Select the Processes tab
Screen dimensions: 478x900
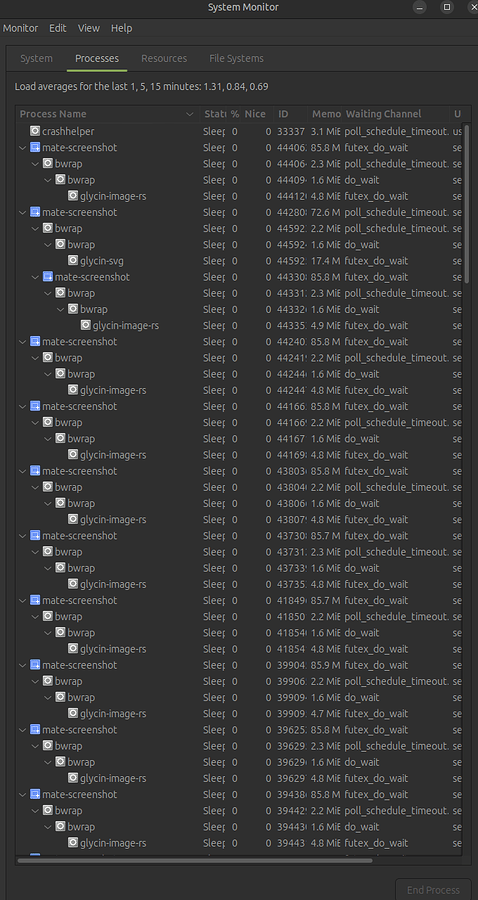97,59
